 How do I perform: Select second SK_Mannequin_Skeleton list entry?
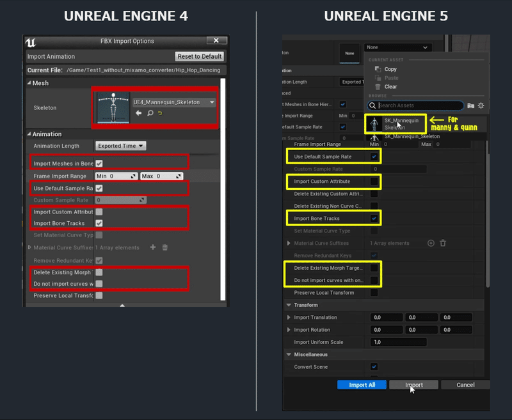click(x=412, y=136)
